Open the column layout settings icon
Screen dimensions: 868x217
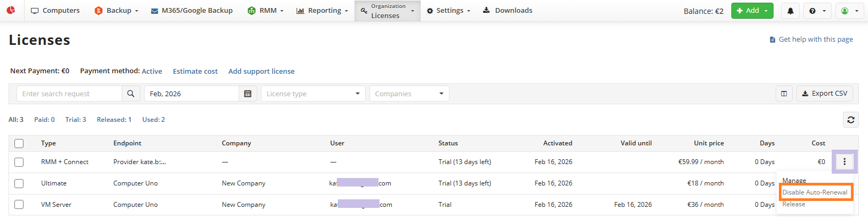pyautogui.click(x=784, y=94)
